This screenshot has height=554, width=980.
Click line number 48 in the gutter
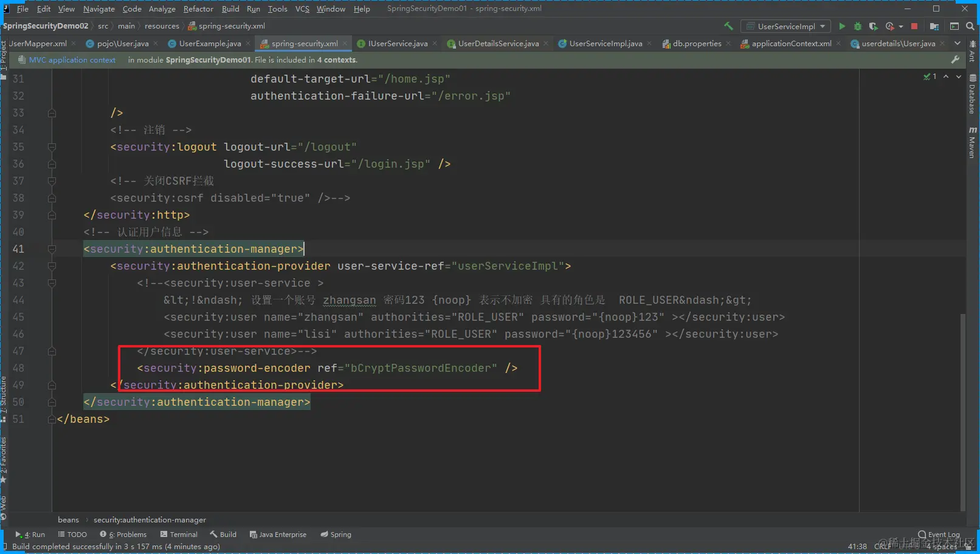point(18,368)
